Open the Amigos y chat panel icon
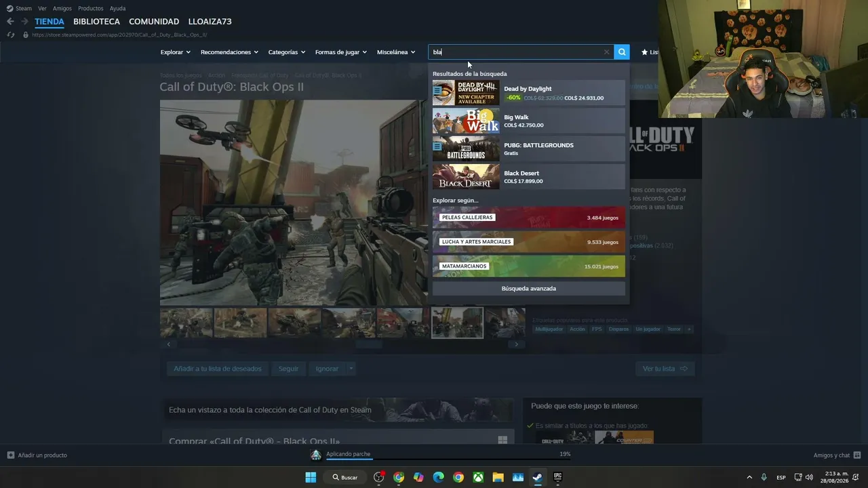This screenshot has height=488, width=868. click(x=857, y=455)
